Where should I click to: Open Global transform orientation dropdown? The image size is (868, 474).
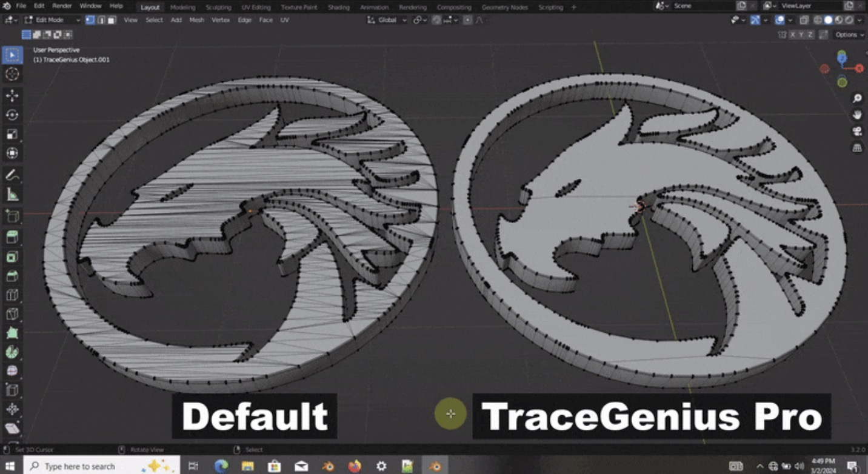click(388, 20)
